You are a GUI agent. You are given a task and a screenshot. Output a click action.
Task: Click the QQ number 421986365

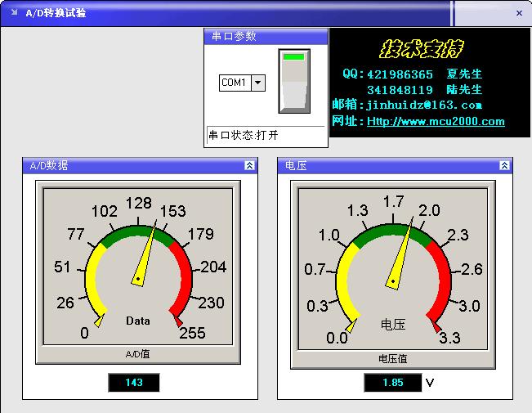point(400,74)
